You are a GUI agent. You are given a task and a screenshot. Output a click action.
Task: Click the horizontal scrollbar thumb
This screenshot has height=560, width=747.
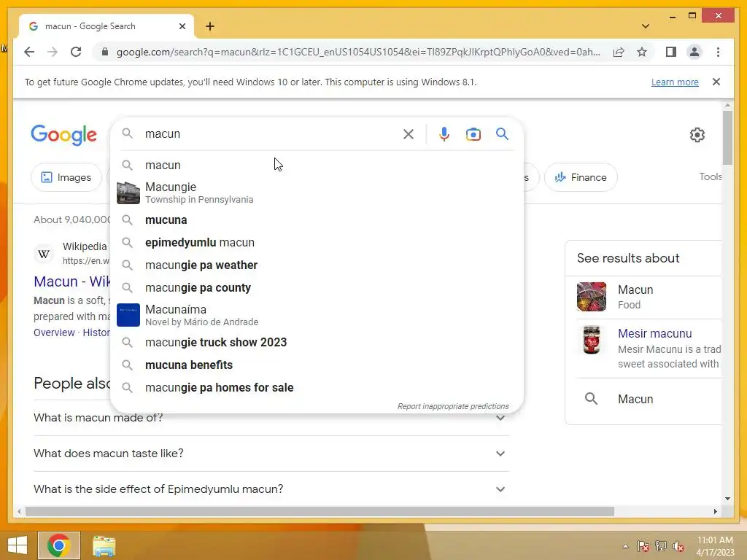tap(320, 511)
